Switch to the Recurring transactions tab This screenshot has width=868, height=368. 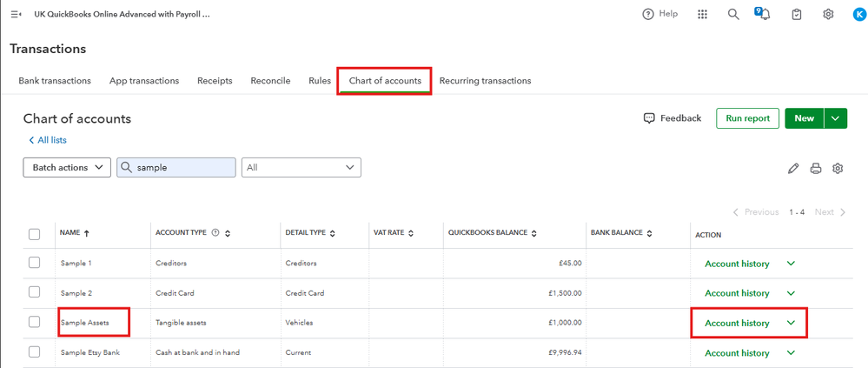(x=485, y=81)
